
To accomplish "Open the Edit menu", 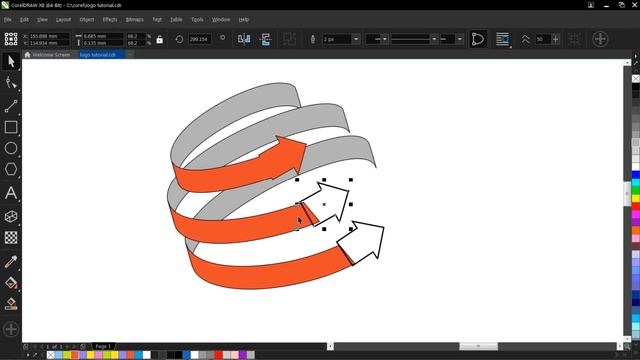I will tap(24, 20).
